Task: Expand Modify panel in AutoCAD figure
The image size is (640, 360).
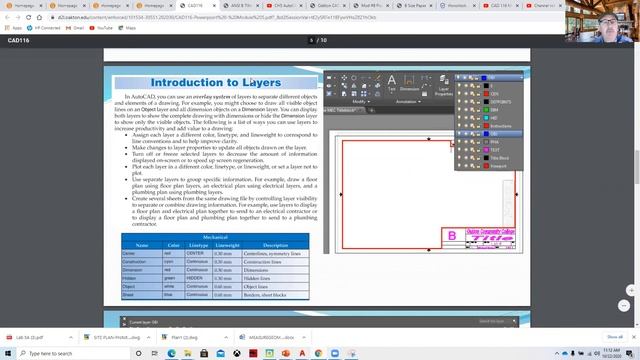Action: (361, 102)
